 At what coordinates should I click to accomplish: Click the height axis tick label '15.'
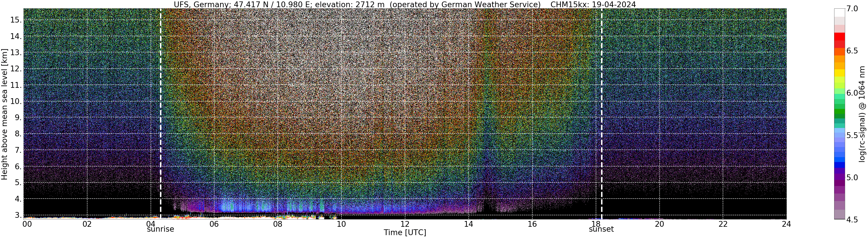(x=16, y=20)
